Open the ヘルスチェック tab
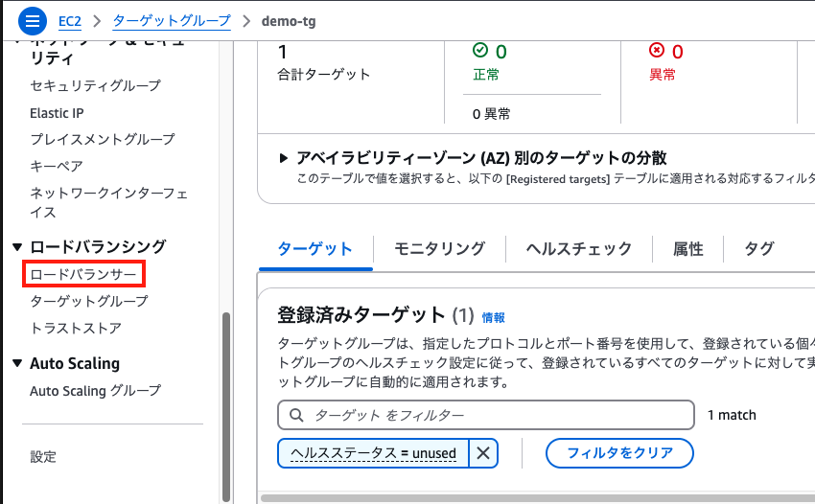Image resolution: width=815 pixels, height=504 pixels. coord(578,248)
